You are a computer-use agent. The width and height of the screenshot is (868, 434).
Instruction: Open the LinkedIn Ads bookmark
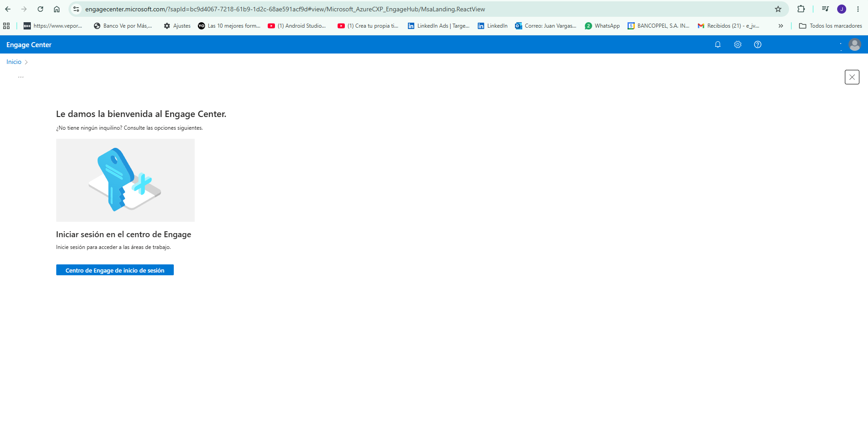click(439, 26)
